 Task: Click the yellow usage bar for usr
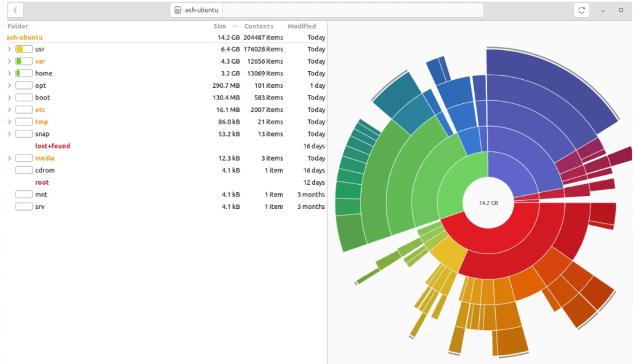click(x=23, y=49)
